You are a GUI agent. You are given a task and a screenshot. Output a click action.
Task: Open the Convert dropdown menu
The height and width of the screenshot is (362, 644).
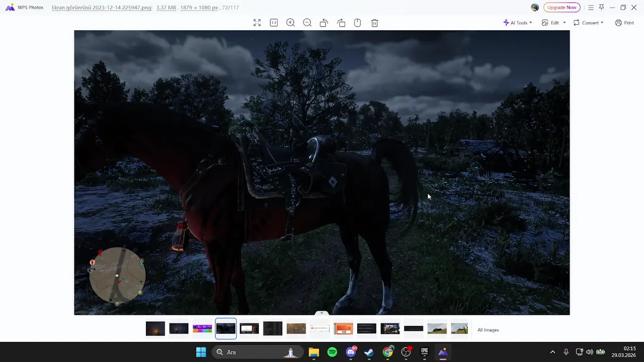(589, 23)
